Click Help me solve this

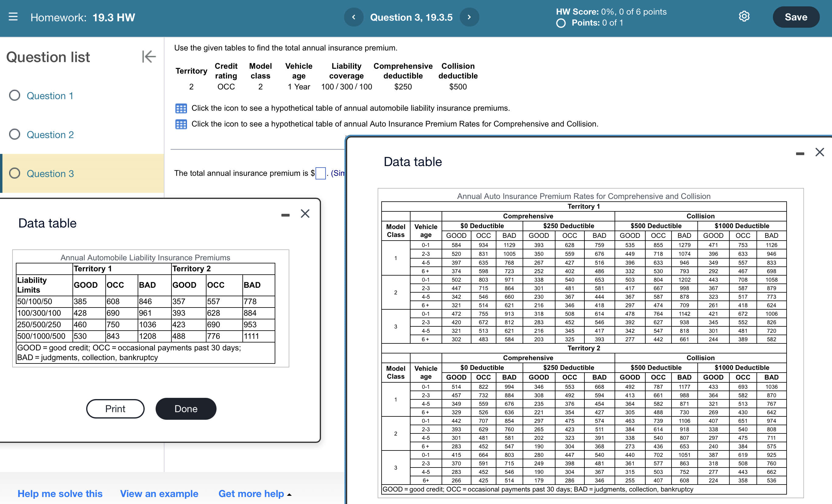60,494
